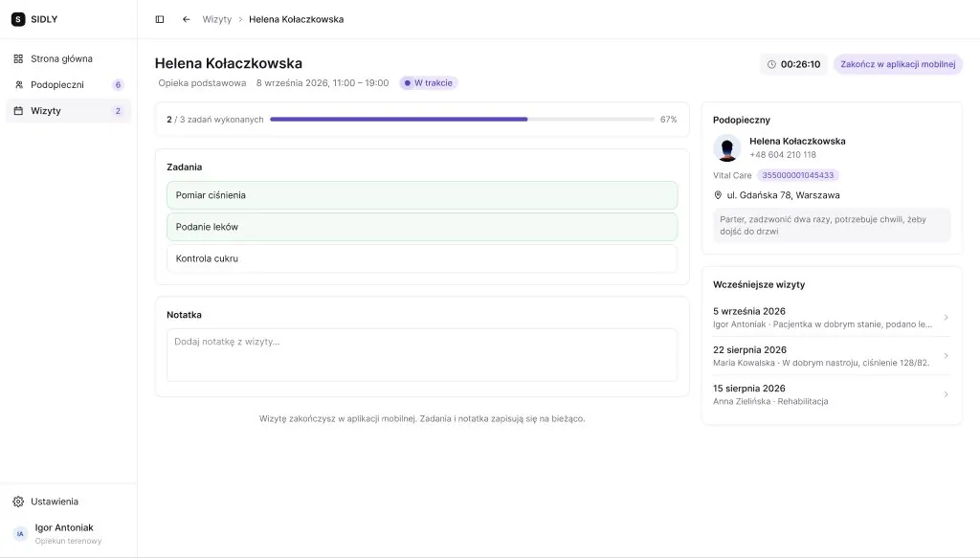Expand the 5 września 2026 visit chevron

(x=946, y=318)
